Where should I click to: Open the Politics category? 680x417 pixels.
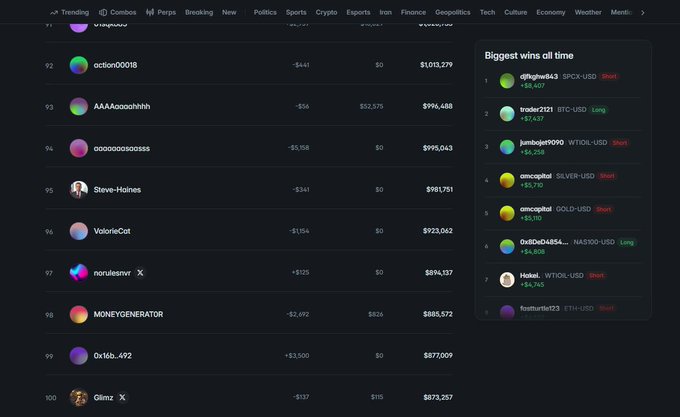tap(265, 12)
